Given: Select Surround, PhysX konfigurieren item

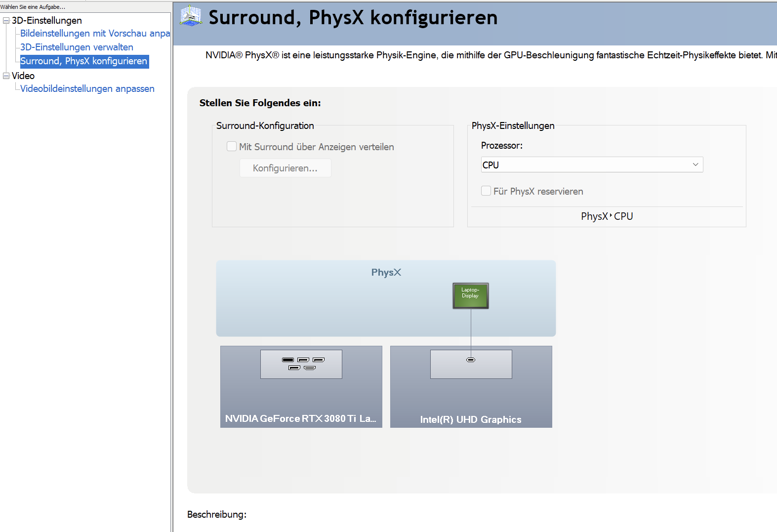Looking at the screenshot, I should [84, 61].
